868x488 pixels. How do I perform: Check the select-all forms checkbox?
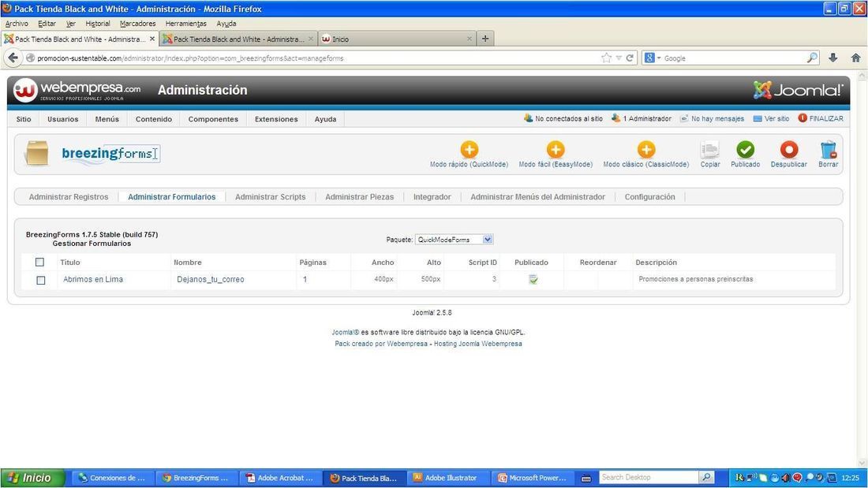[40, 263]
